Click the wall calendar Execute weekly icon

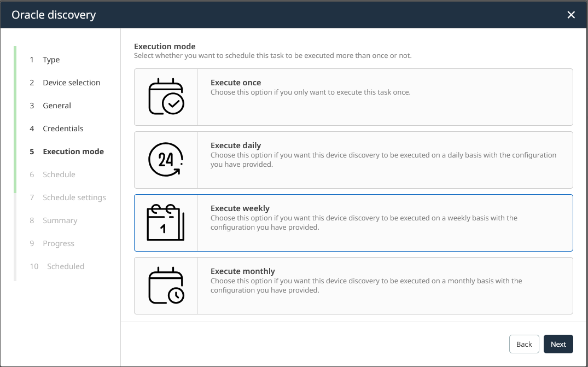click(x=166, y=223)
